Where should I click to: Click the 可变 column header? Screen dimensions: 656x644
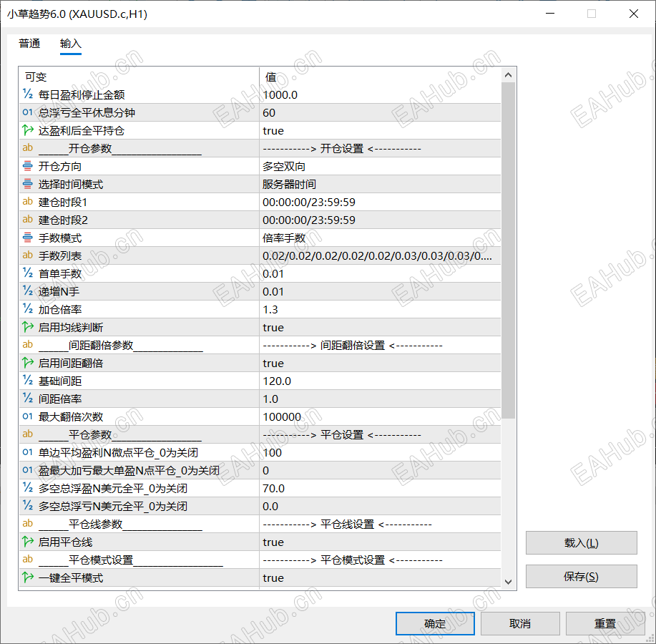click(x=139, y=77)
